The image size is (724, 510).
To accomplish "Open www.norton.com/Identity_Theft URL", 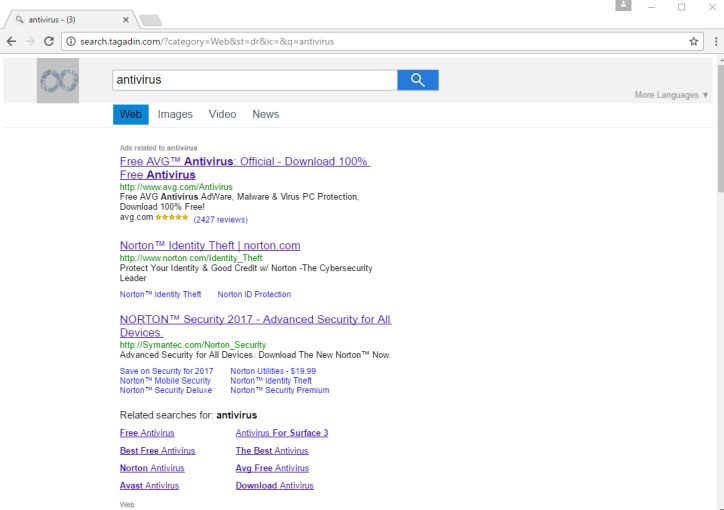I will [191, 258].
